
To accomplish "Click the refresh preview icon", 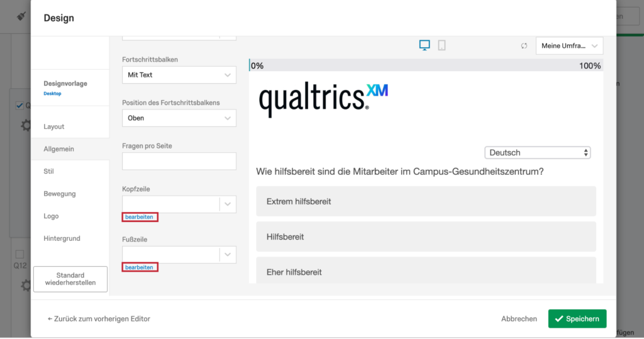I will [524, 46].
